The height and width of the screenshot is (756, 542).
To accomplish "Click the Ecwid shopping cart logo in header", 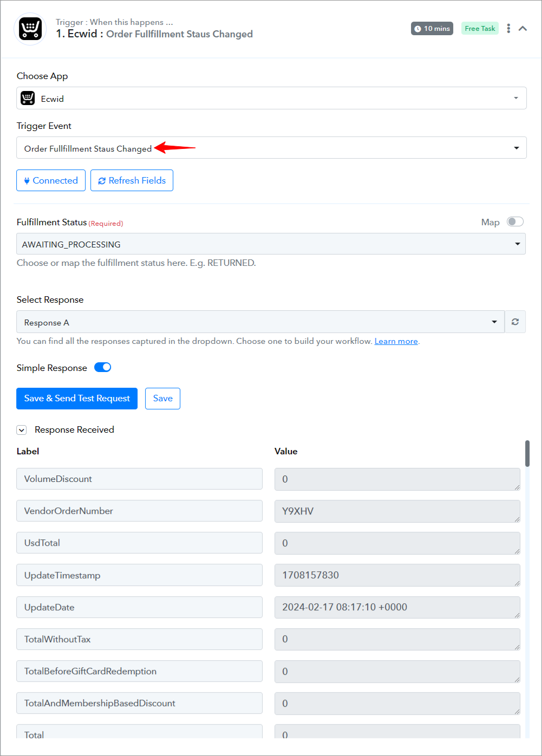I will [x=30, y=29].
